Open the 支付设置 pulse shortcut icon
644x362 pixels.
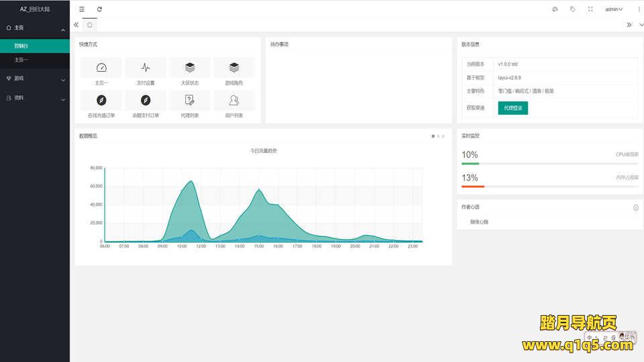(146, 67)
